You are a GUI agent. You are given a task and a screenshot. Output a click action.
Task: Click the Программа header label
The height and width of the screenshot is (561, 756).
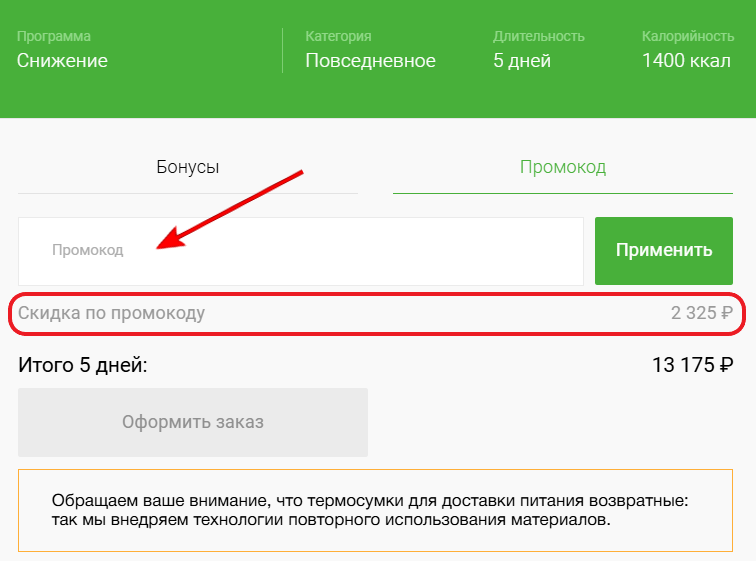[54, 36]
